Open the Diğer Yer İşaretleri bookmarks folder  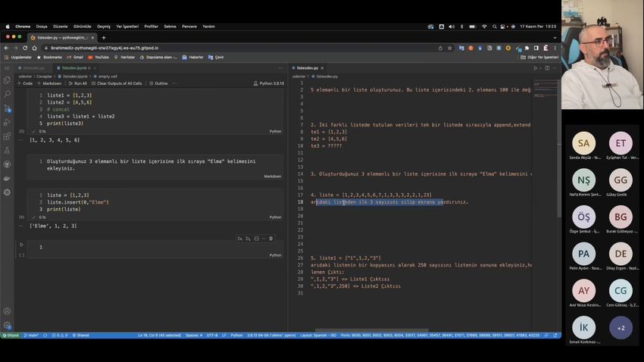pyautogui.click(x=539, y=58)
